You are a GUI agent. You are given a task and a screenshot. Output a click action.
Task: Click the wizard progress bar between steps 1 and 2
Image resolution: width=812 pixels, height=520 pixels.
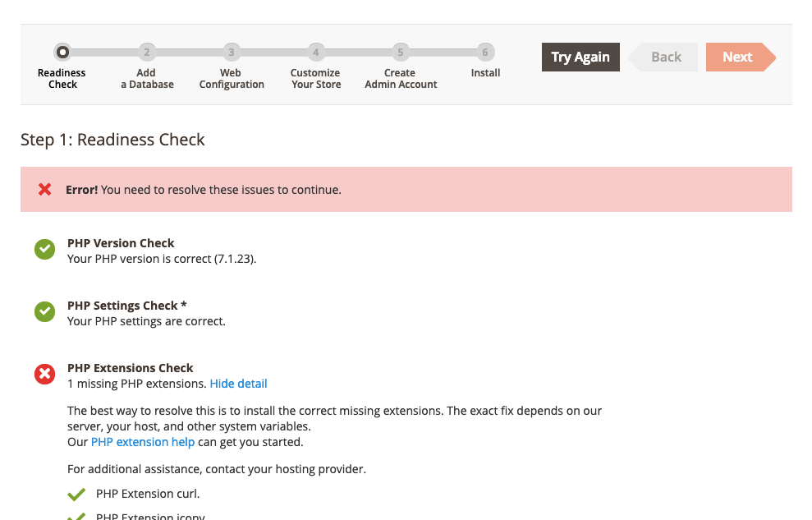[x=104, y=53]
